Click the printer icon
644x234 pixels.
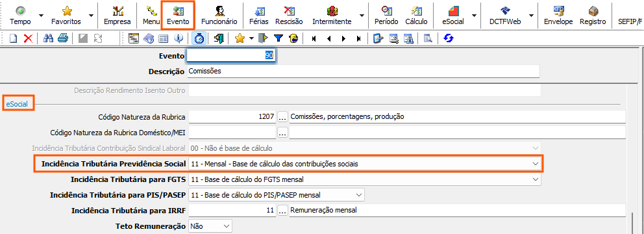62,38
